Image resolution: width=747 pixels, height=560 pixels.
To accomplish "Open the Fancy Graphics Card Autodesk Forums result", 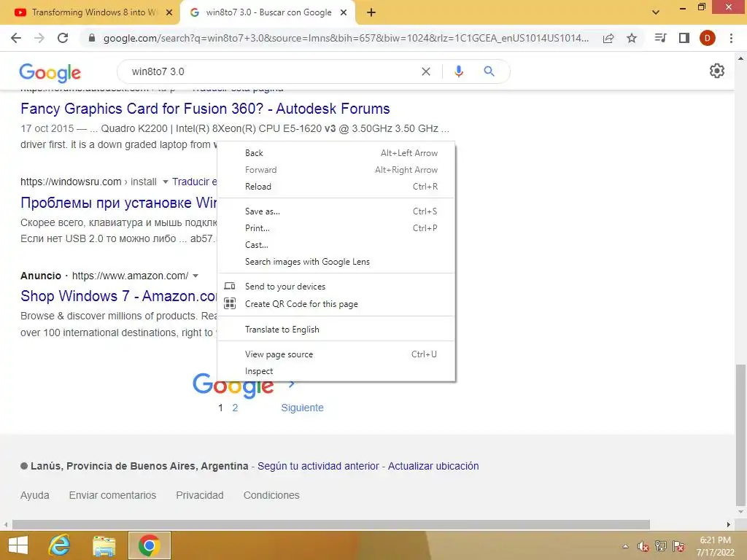I will tap(205, 109).
